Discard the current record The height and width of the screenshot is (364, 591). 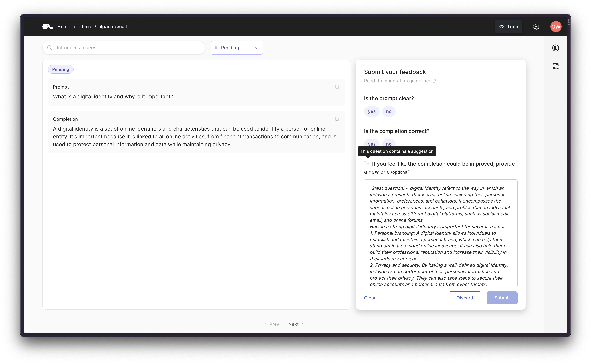tap(465, 298)
